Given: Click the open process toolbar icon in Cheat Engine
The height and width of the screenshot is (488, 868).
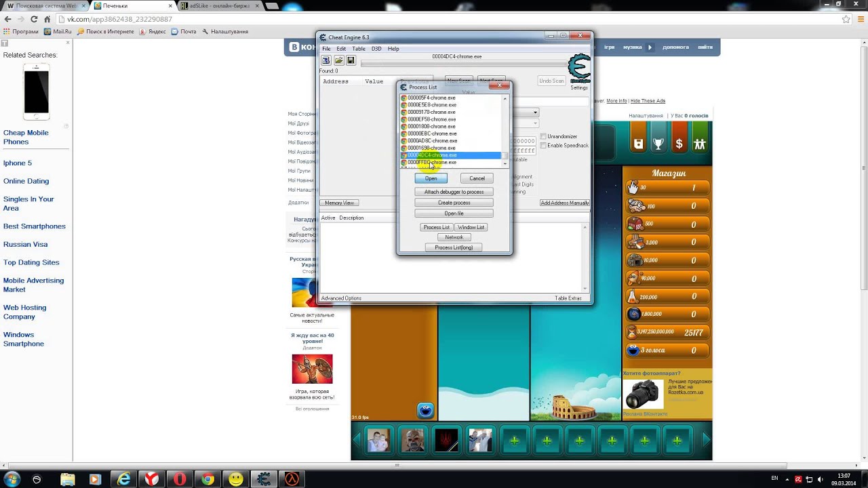Looking at the screenshot, I should click(326, 60).
